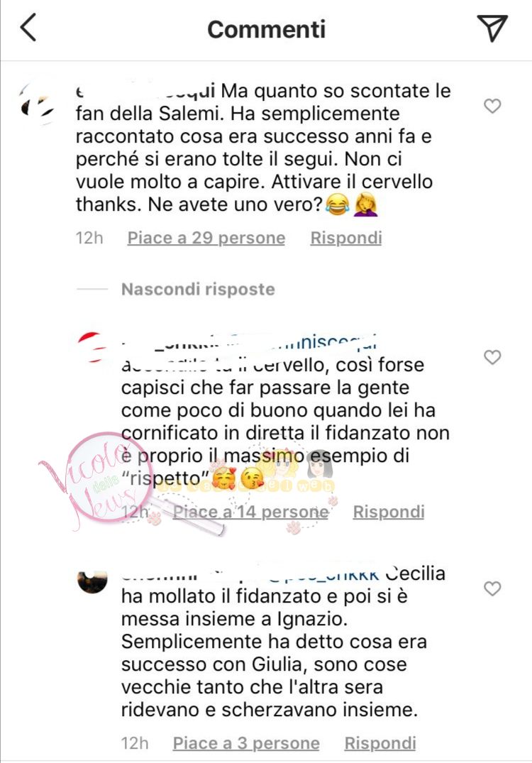Open likes list Piace a 29 persone
Viewport: 532px width, 763px height.
(206, 238)
